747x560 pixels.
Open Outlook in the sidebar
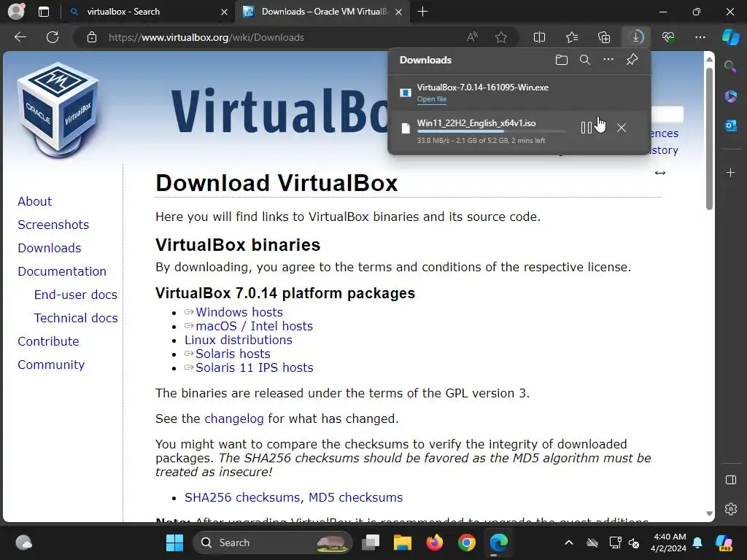[x=730, y=125]
